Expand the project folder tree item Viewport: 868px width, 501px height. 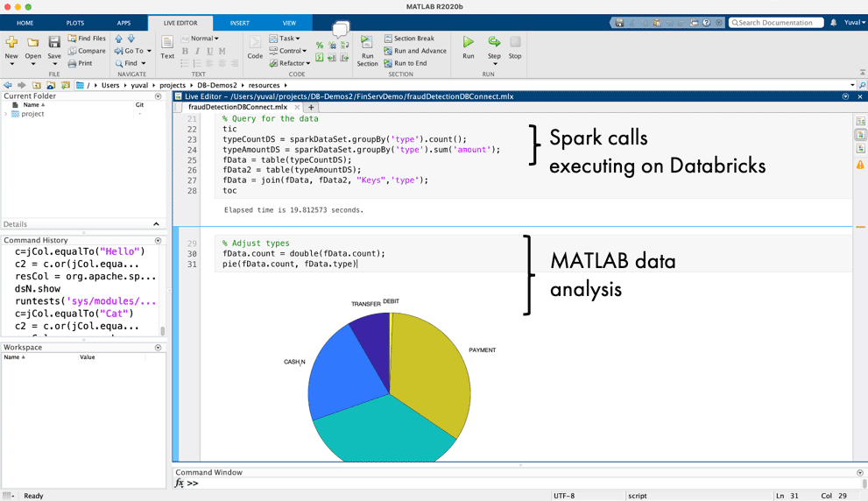pos(6,114)
